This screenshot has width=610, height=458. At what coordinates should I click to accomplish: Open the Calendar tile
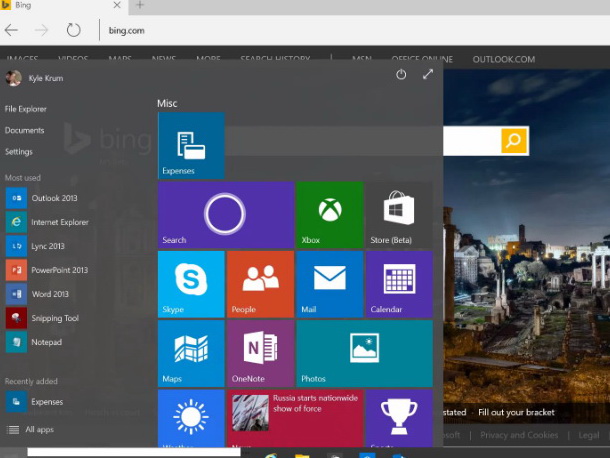tap(399, 284)
